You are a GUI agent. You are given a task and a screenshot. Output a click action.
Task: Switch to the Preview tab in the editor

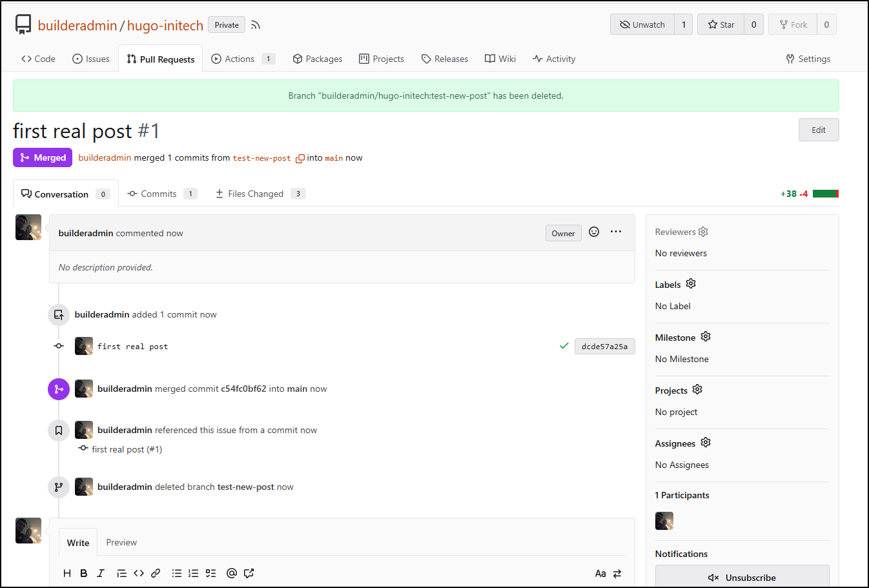click(121, 542)
